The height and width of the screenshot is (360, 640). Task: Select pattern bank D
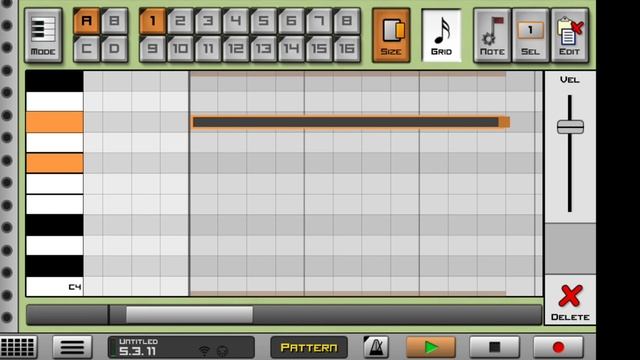(x=114, y=49)
